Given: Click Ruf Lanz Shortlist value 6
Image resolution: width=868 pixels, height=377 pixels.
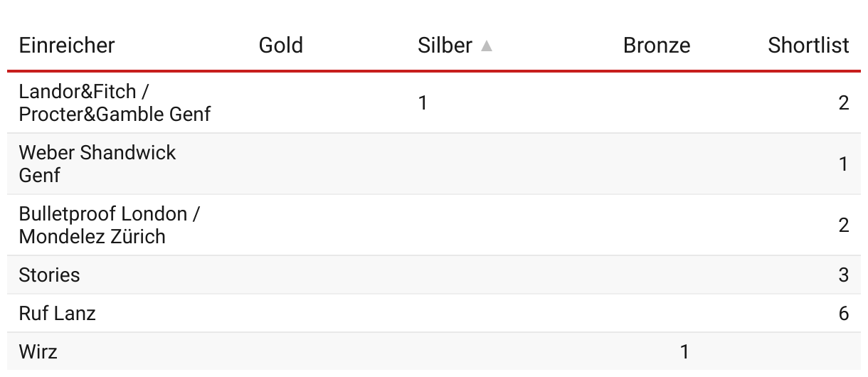Looking at the screenshot, I should 843,313.
